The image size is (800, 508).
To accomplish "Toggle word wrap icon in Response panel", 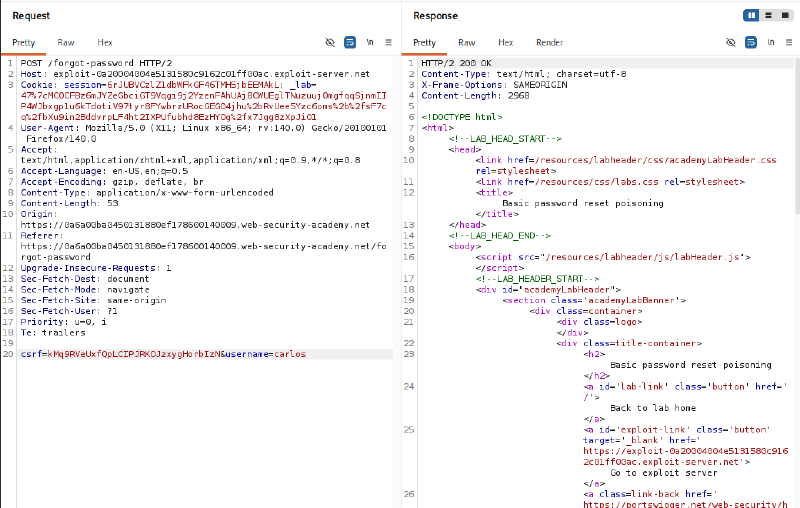I will pyautogui.click(x=751, y=42).
